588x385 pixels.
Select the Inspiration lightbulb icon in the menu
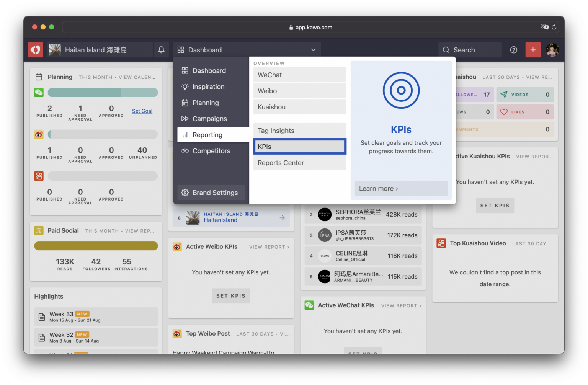tap(185, 86)
